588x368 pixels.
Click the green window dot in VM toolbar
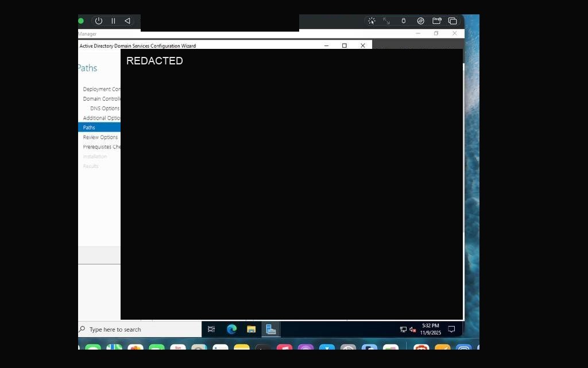[80, 21]
